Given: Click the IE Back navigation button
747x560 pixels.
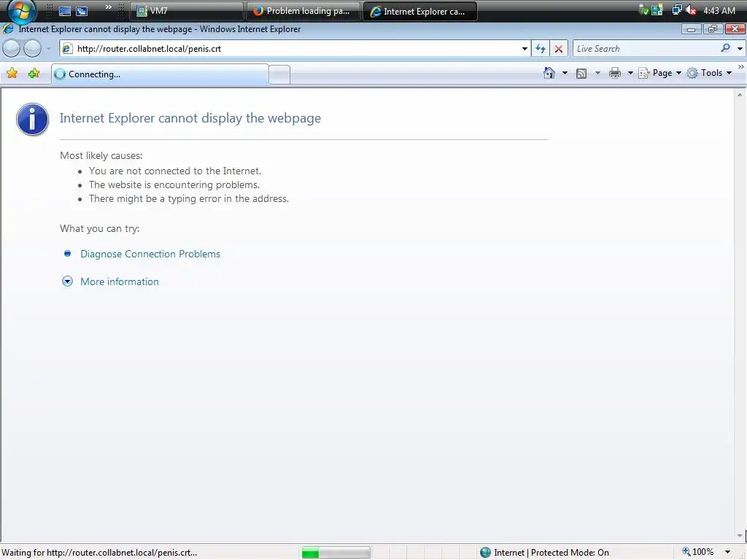Looking at the screenshot, I should (12, 48).
